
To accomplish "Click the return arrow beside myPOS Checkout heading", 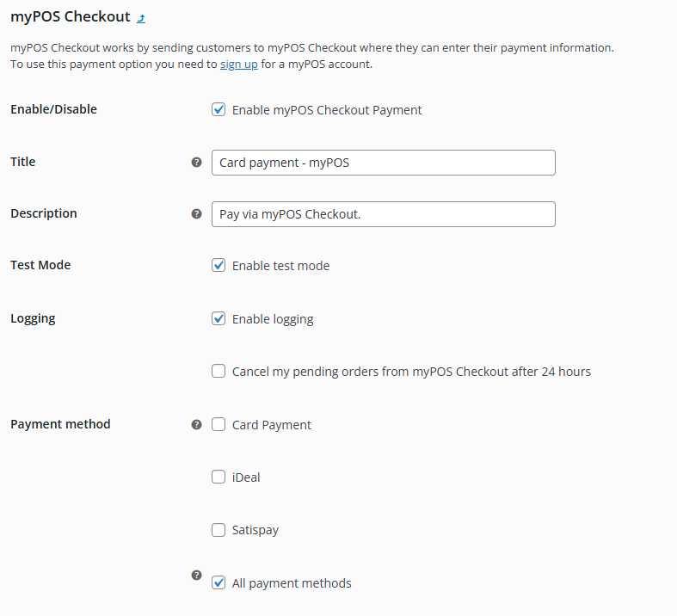I will pyautogui.click(x=141, y=17).
